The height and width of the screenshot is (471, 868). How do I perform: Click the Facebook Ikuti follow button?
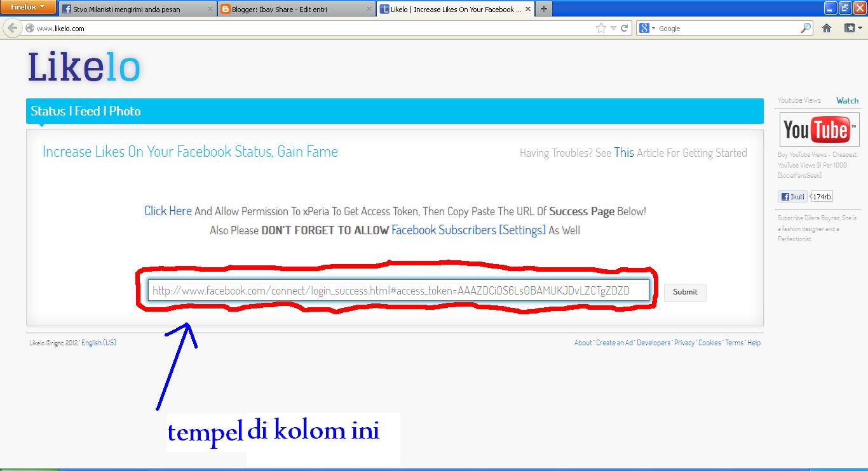tap(792, 197)
